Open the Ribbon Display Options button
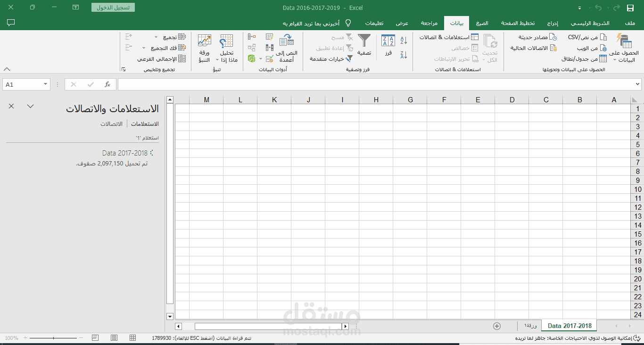 (x=75, y=8)
